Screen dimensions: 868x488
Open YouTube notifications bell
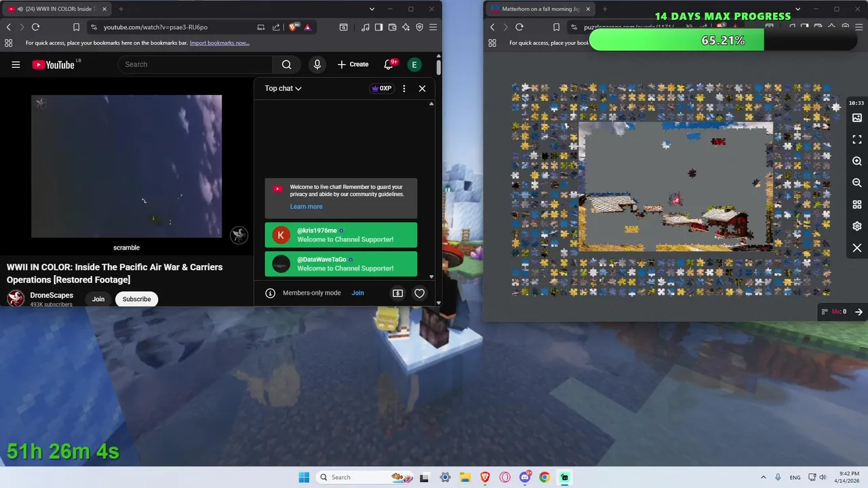[x=389, y=64]
